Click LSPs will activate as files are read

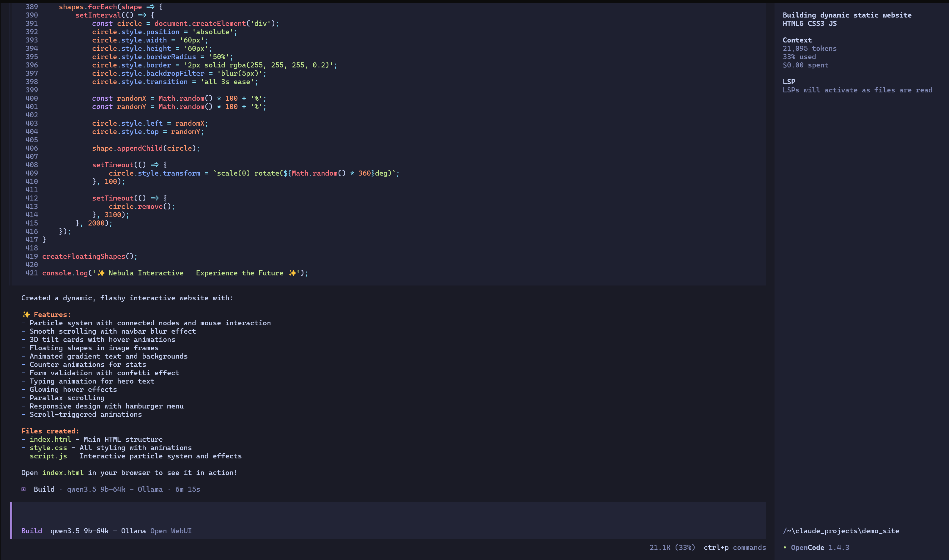(858, 90)
